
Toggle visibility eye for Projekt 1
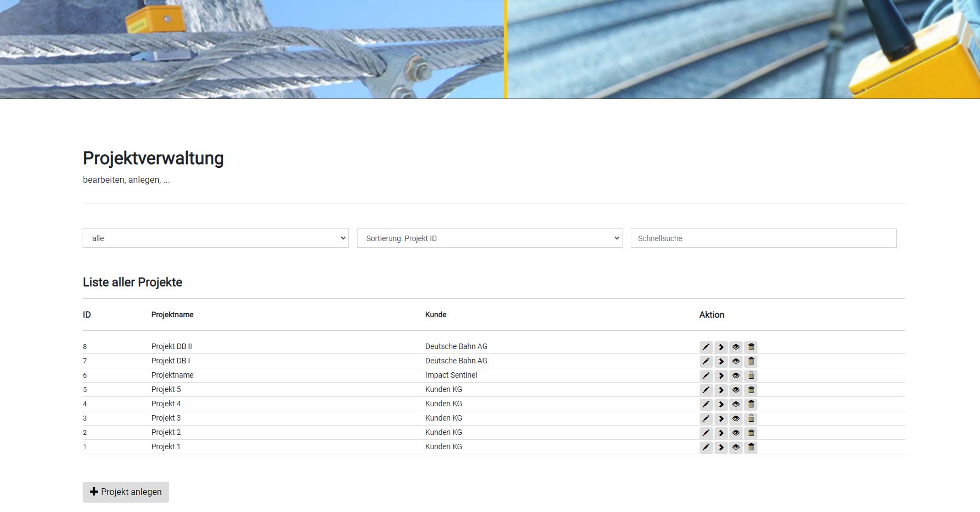click(735, 447)
